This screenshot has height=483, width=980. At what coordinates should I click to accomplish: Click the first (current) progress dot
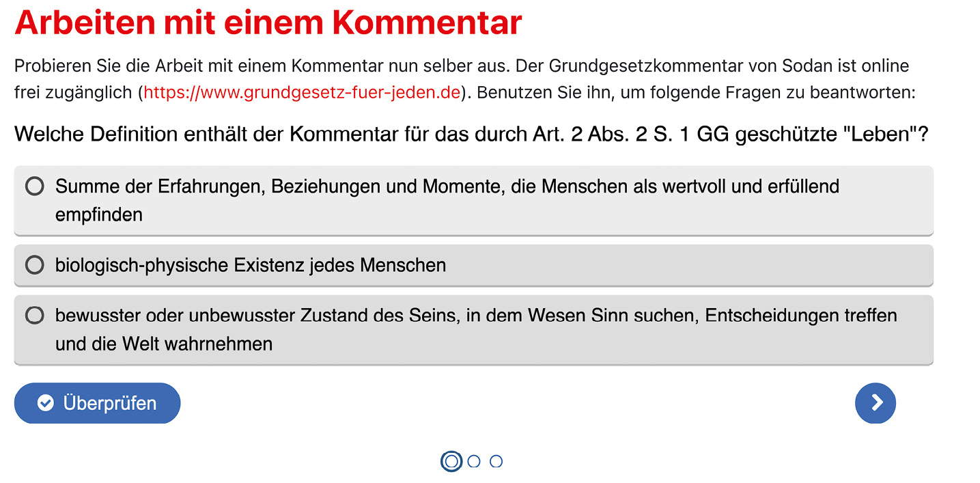(451, 461)
